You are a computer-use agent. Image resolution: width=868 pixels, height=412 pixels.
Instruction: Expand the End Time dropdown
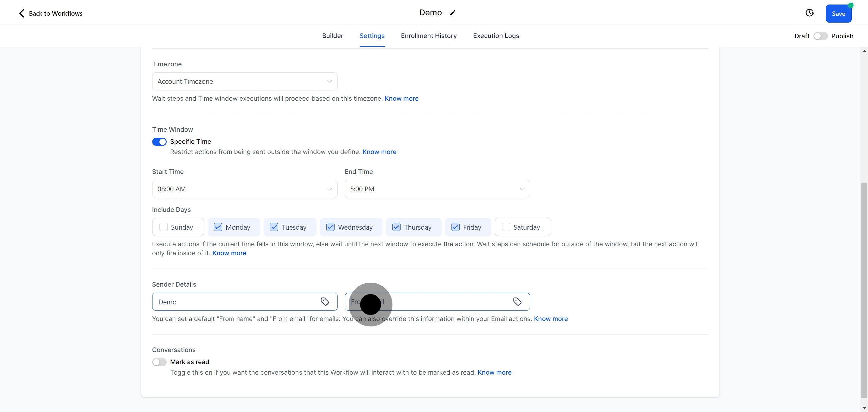pyautogui.click(x=437, y=189)
